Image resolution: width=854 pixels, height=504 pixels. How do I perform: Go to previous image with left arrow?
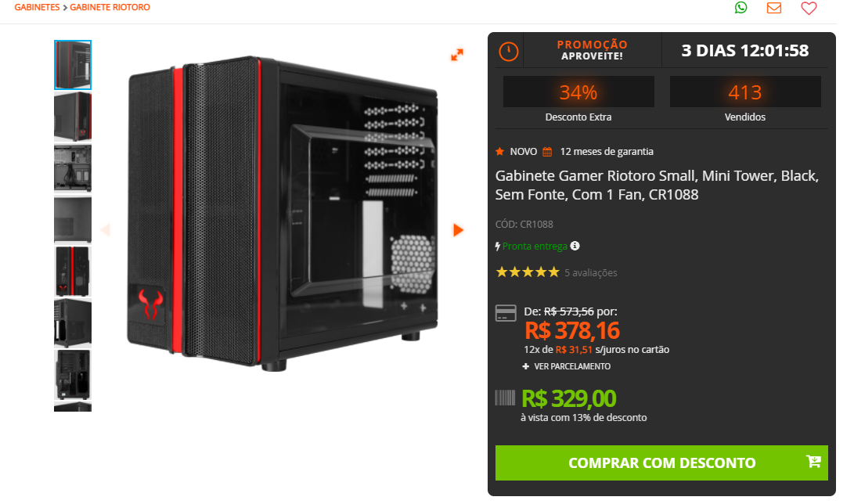(106, 230)
